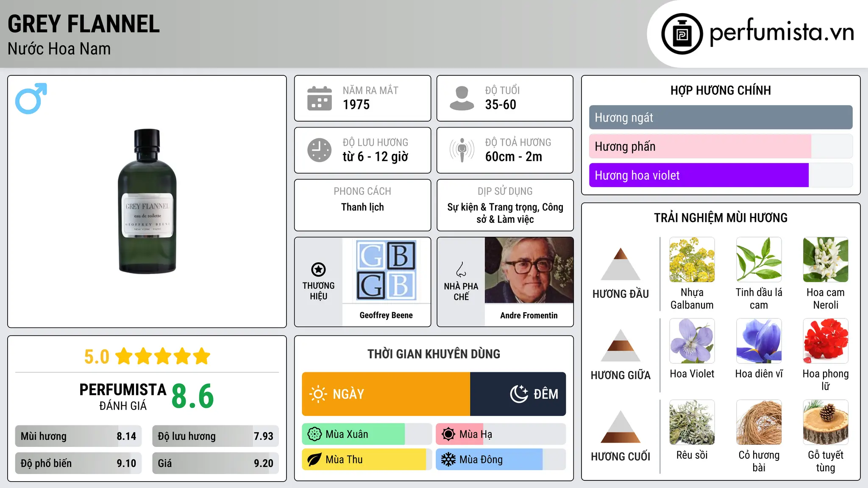Click the age range 35-60
This screenshot has height=488, width=868.
[x=501, y=105]
